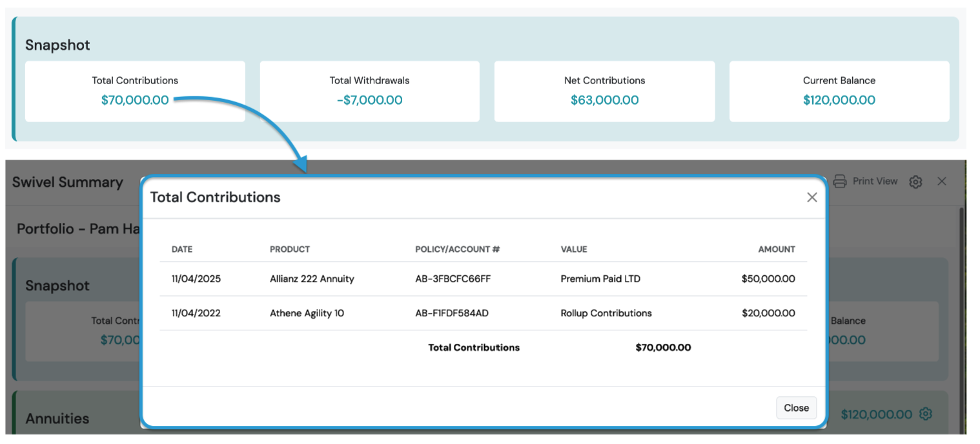The width and height of the screenshot is (980, 444).
Task: Click the Swivel Summary heading
Action: tap(68, 182)
